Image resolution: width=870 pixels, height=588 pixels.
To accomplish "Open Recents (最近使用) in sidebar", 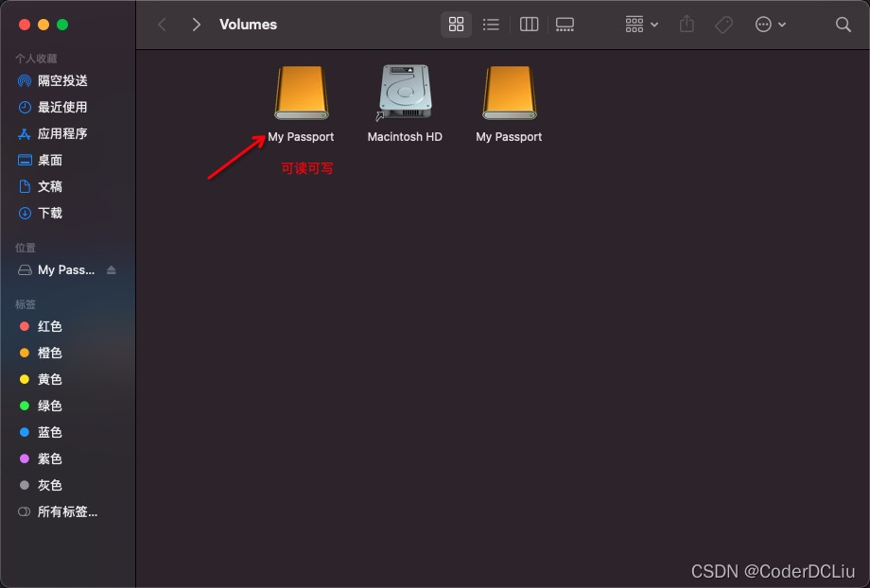I will (x=53, y=107).
